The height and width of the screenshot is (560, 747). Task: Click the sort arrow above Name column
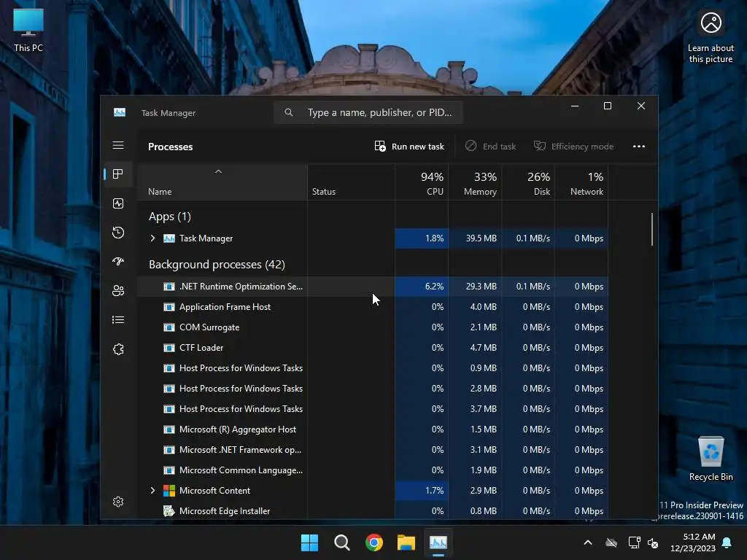click(218, 171)
